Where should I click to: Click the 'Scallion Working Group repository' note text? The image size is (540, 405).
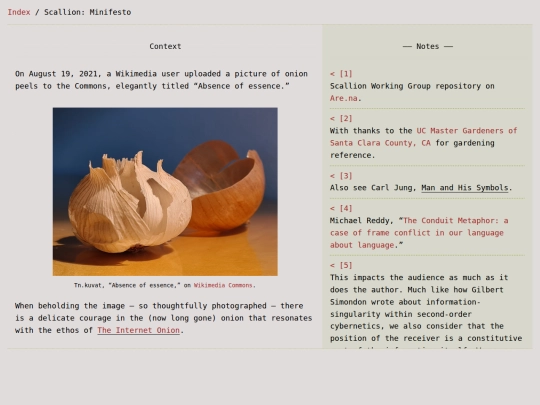(412, 92)
